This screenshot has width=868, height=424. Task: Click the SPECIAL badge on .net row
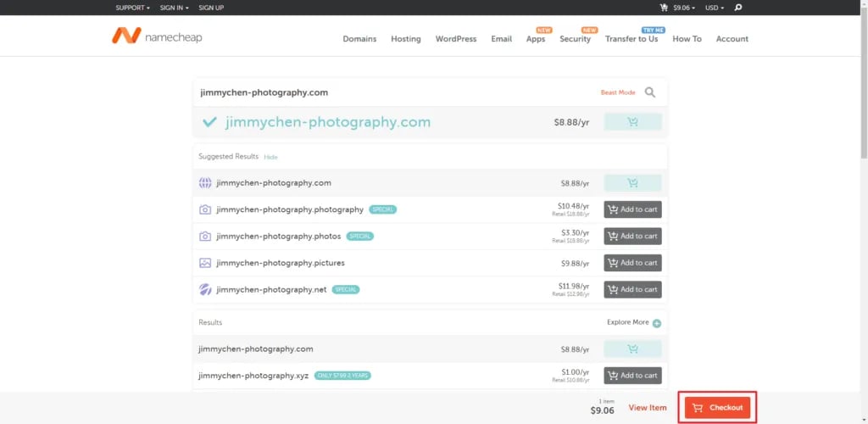[346, 289]
